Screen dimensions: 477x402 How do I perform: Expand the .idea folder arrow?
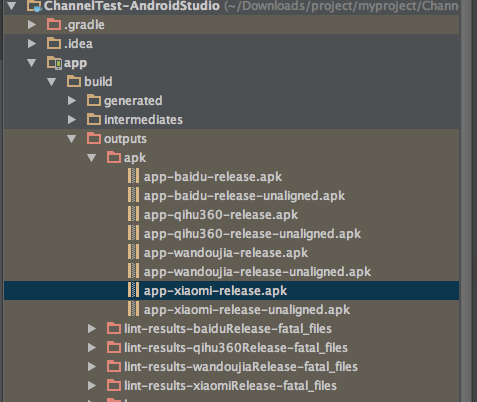[x=32, y=43]
